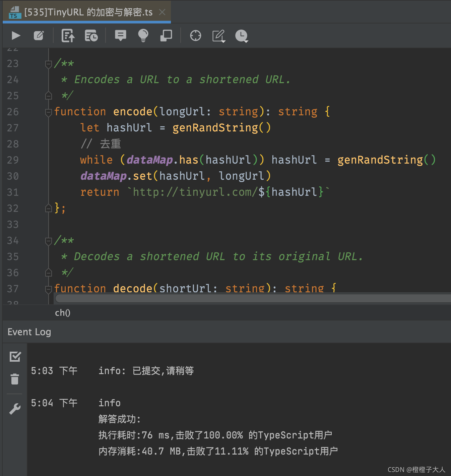The height and width of the screenshot is (476, 451).
Task: Click line number 29 in the gutter
Action: coord(13,160)
